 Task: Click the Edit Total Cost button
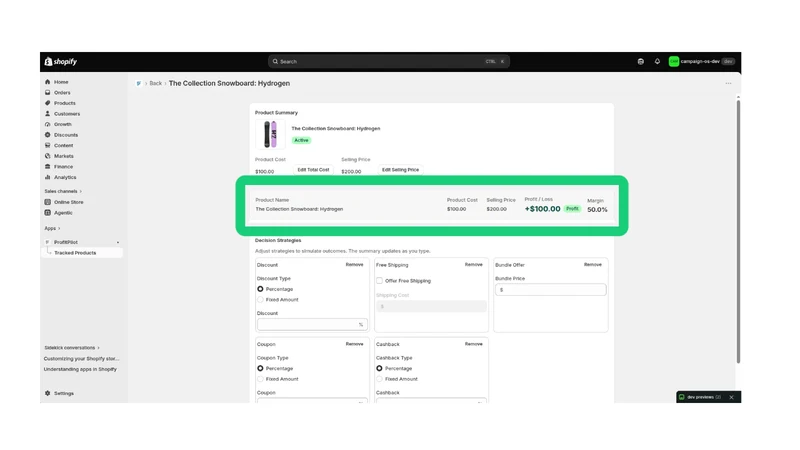pyautogui.click(x=313, y=170)
